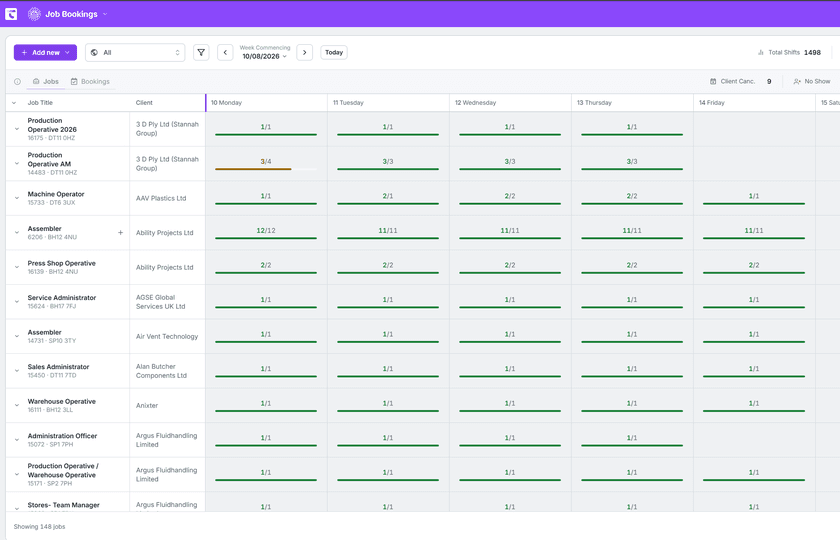Image resolution: width=840 pixels, height=540 pixels.
Task: Expand Machine Operator row
Action: point(17,198)
